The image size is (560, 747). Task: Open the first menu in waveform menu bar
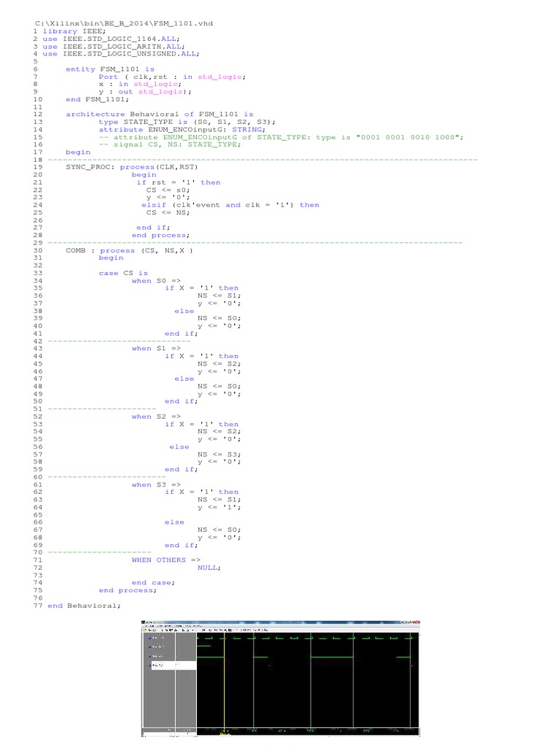(x=147, y=626)
